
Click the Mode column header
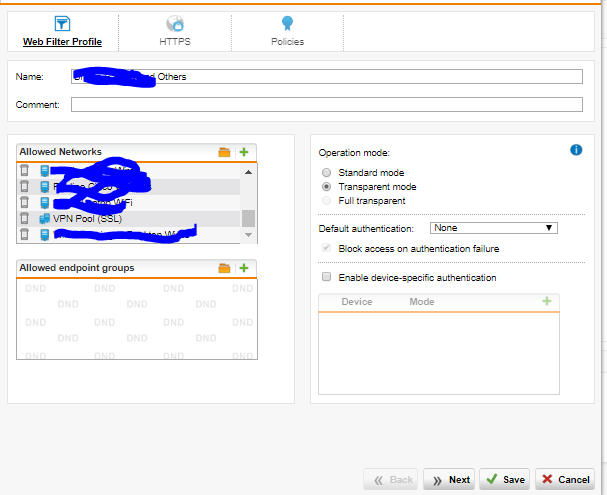pos(422,301)
